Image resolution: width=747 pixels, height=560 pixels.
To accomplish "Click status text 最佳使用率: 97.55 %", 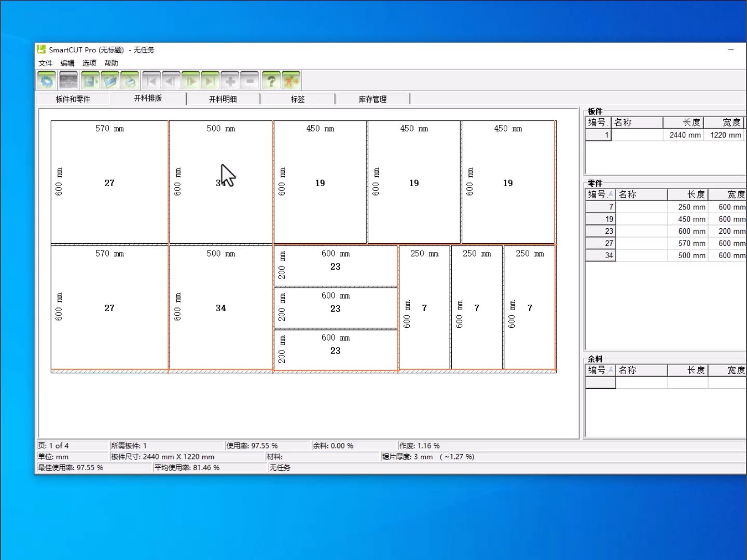I will tap(71, 468).
